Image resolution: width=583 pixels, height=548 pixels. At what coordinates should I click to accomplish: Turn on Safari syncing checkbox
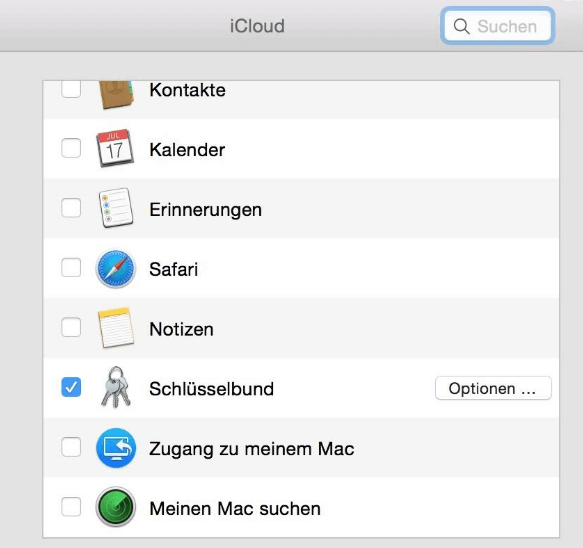tap(71, 268)
